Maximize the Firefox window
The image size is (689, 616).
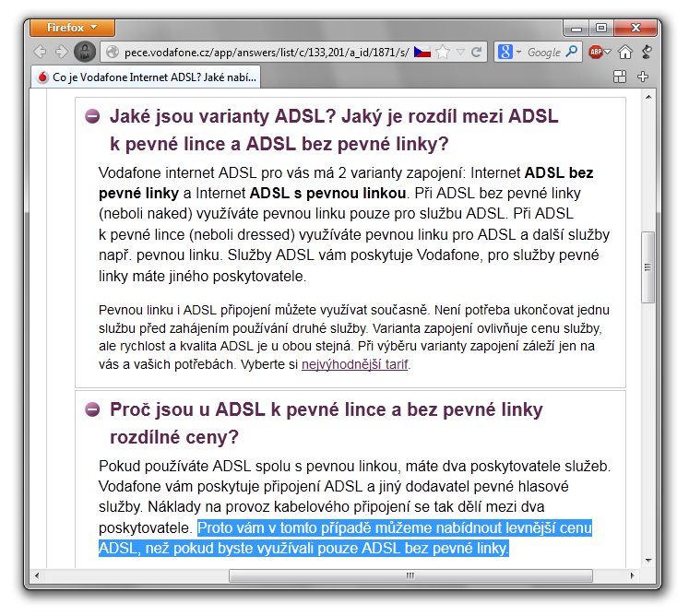(x=601, y=28)
